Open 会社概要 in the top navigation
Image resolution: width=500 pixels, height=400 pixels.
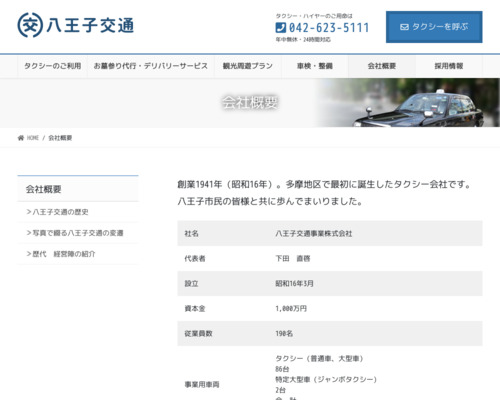[x=382, y=66]
